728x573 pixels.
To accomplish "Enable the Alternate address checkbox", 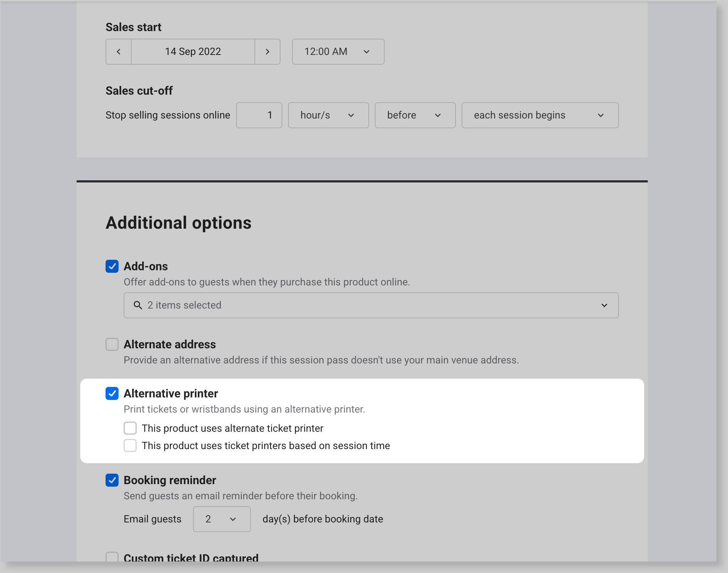I will (112, 344).
